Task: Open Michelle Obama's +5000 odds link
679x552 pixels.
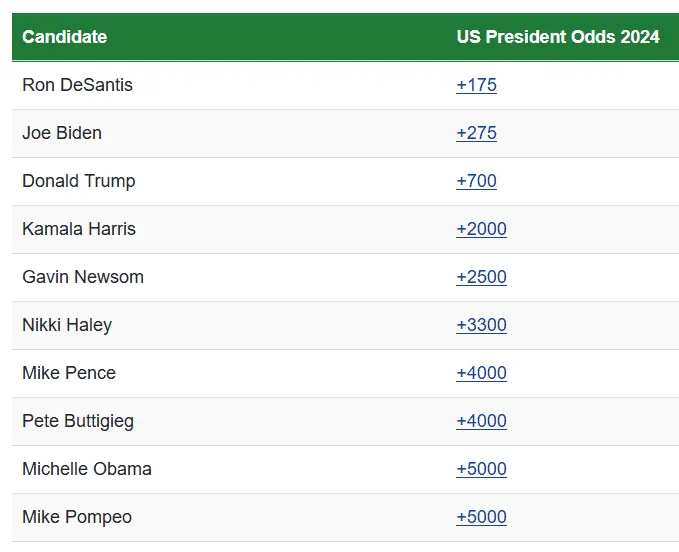Action: tap(481, 469)
